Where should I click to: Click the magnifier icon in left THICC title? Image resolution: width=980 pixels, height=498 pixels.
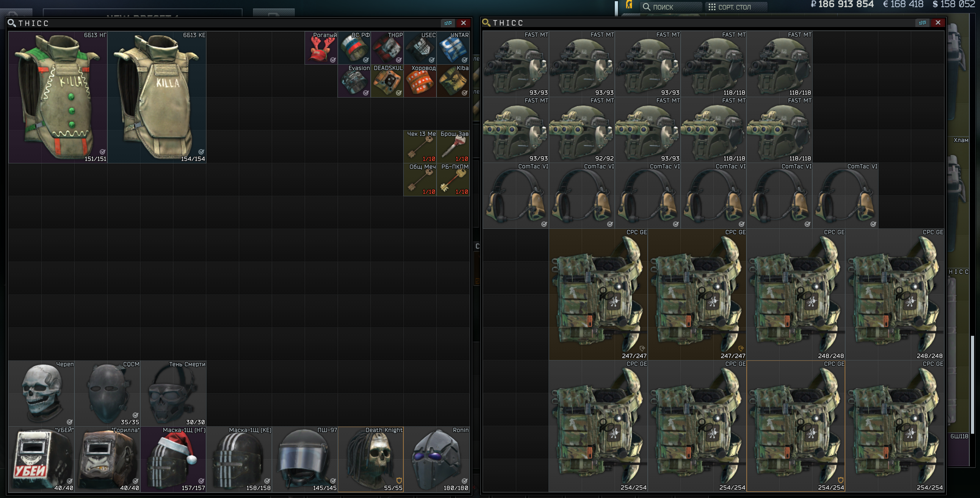(x=12, y=23)
